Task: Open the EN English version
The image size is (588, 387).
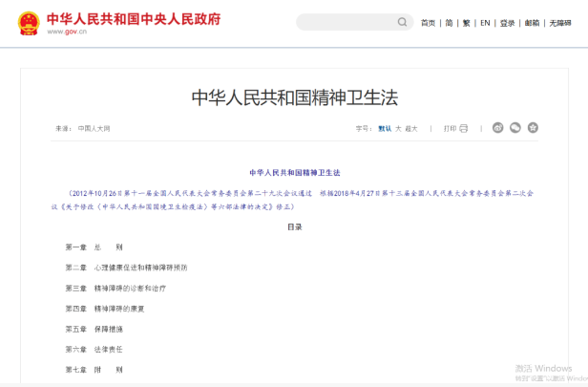Action: pos(485,23)
